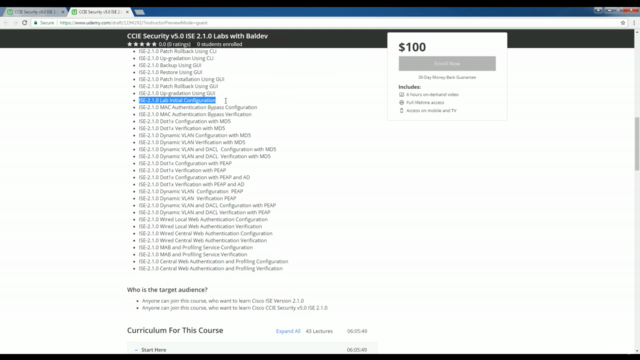Image resolution: width=640 pixels, height=360 pixels.
Task: Click Dot1x Configuration with MD5 item
Action: (x=184, y=121)
